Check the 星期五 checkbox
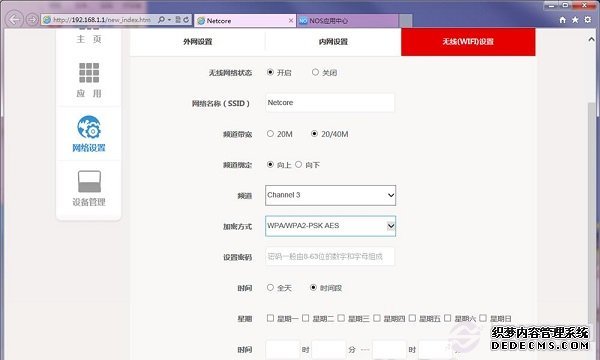Viewport: 600px width, 360px height. tap(412, 318)
